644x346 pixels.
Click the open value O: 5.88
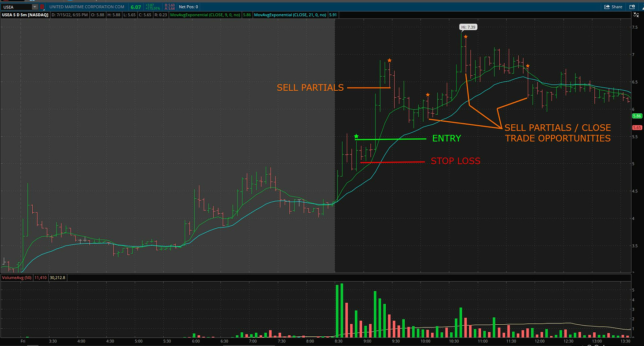click(x=98, y=15)
